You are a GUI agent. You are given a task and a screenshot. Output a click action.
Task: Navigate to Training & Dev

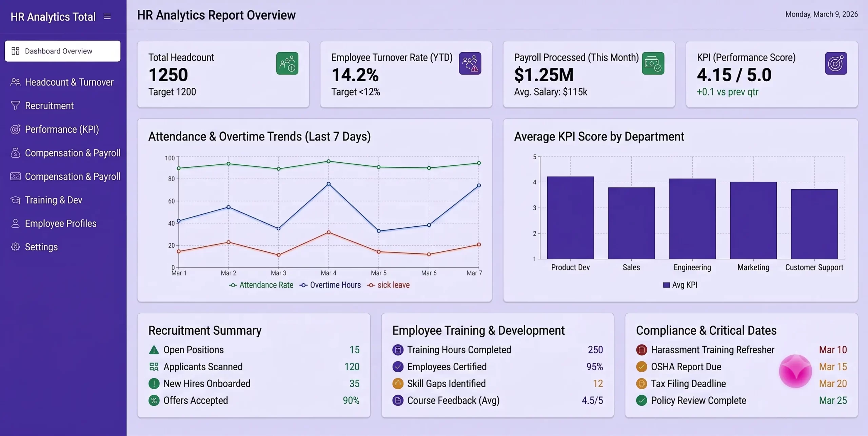(x=62, y=200)
